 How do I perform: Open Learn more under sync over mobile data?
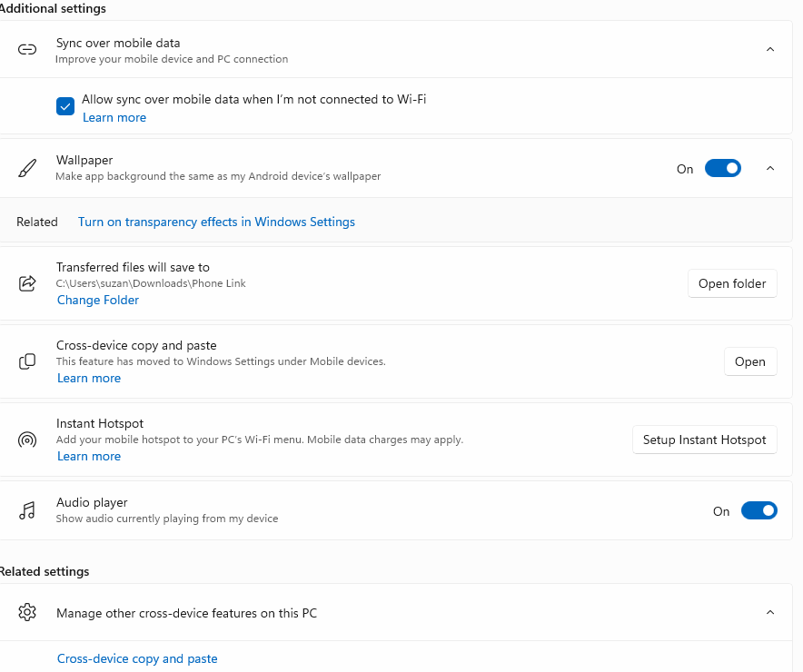pos(114,118)
